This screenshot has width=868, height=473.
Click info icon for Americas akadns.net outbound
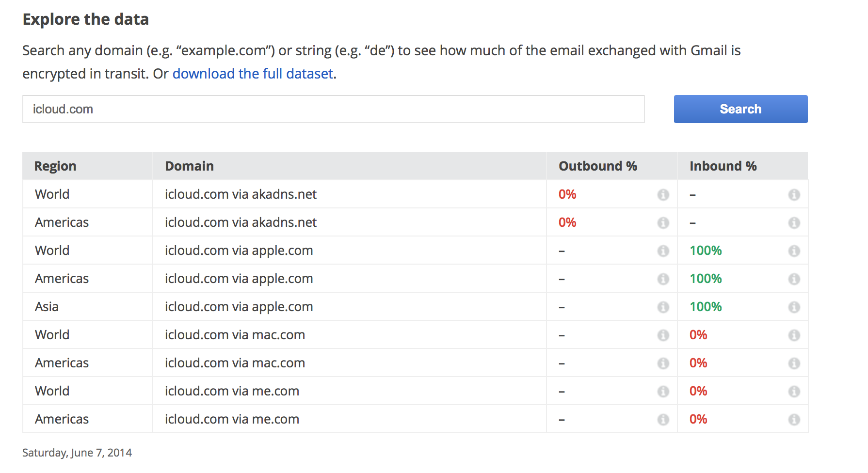click(663, 223)
